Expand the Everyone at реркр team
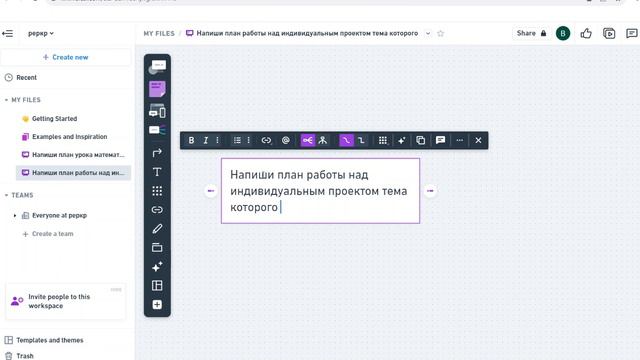Image resolution: width=640 pixels, height=360 pixels. pos(15,216)
